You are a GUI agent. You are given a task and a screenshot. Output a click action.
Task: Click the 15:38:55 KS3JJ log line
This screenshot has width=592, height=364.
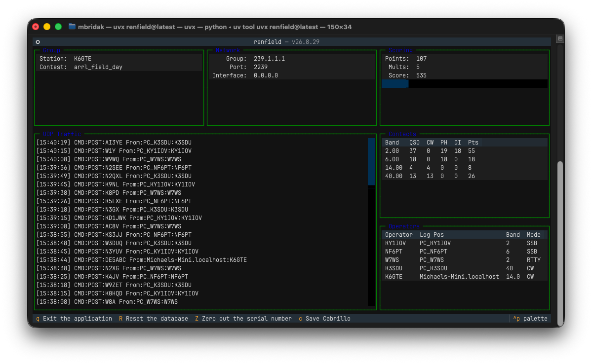click(x=114, y=235)
